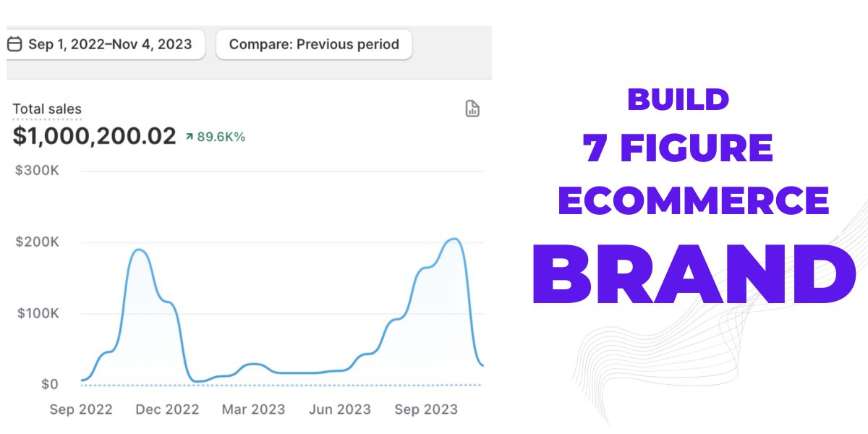Click the $200K y-axis label
The image size is (868, 434).
(37, 242)
